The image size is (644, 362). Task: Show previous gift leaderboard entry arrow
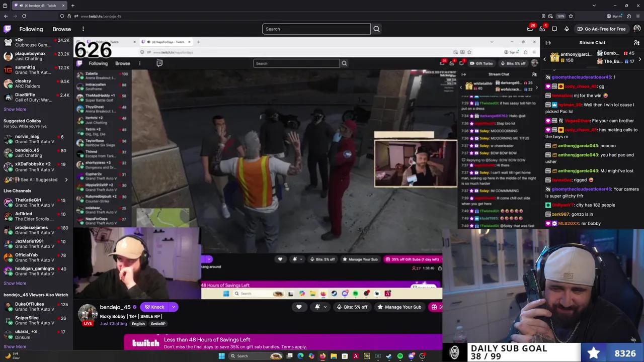click(544, 59)
